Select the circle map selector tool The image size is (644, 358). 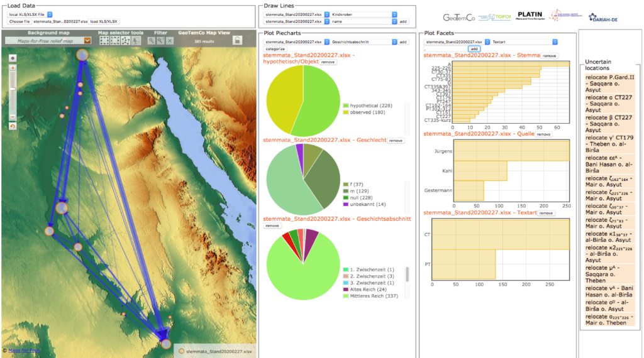115,41
